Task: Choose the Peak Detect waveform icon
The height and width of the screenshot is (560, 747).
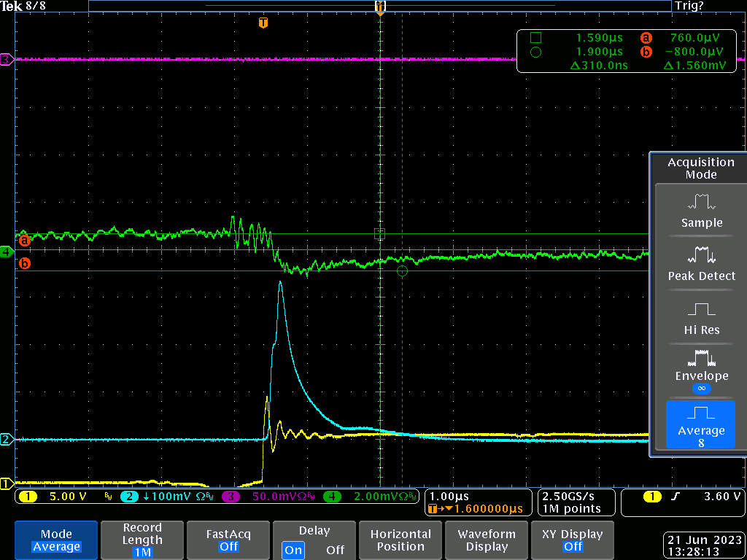Action: [x=701, y=263]
